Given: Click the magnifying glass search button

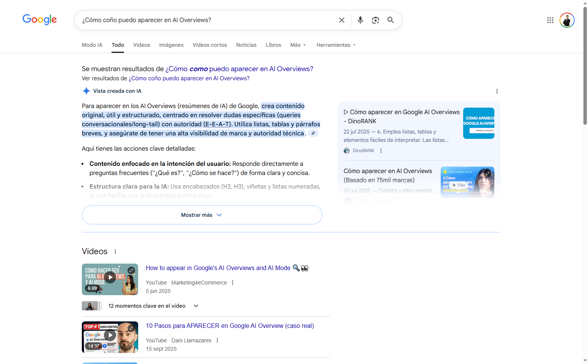Looking at the screenshot, I should tap(390, 20).
